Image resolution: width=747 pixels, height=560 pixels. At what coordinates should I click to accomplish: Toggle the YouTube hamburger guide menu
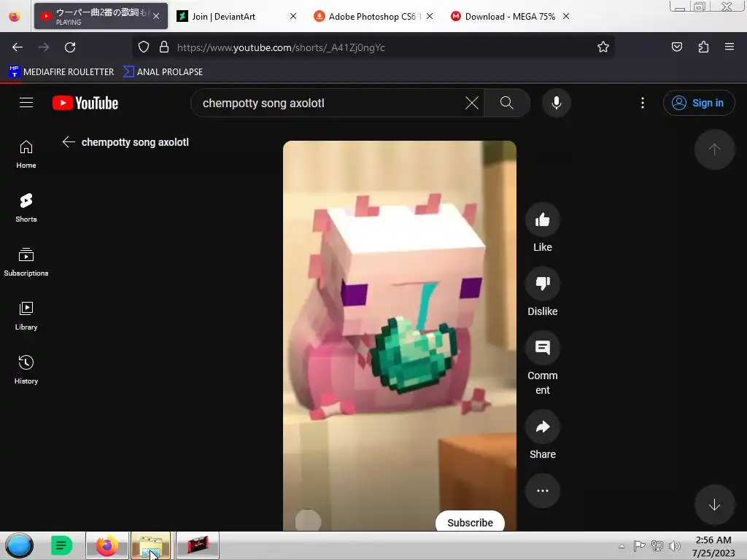click(26, 103)
